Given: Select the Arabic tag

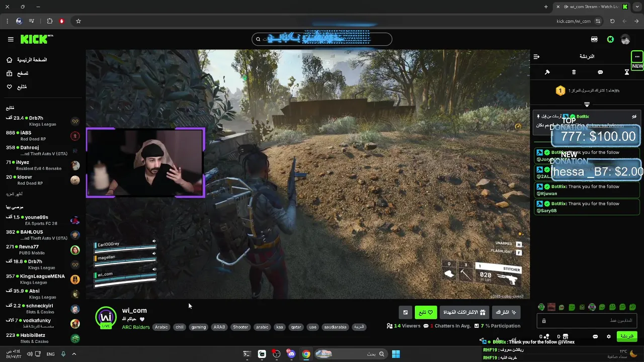Looking at the screenshot, I should pos(162,327).
